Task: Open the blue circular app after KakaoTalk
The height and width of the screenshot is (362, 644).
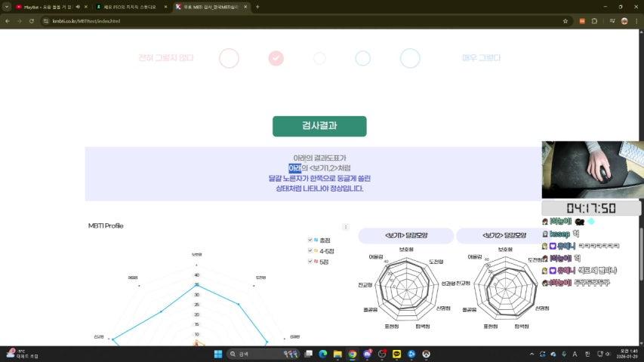Action: click(x=411, y=354)
